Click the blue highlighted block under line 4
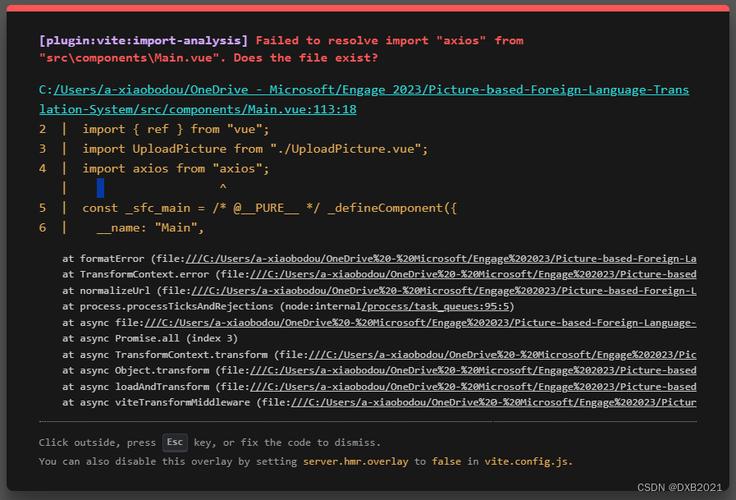This screenshot has width=736, height=500. pos(100,187)
